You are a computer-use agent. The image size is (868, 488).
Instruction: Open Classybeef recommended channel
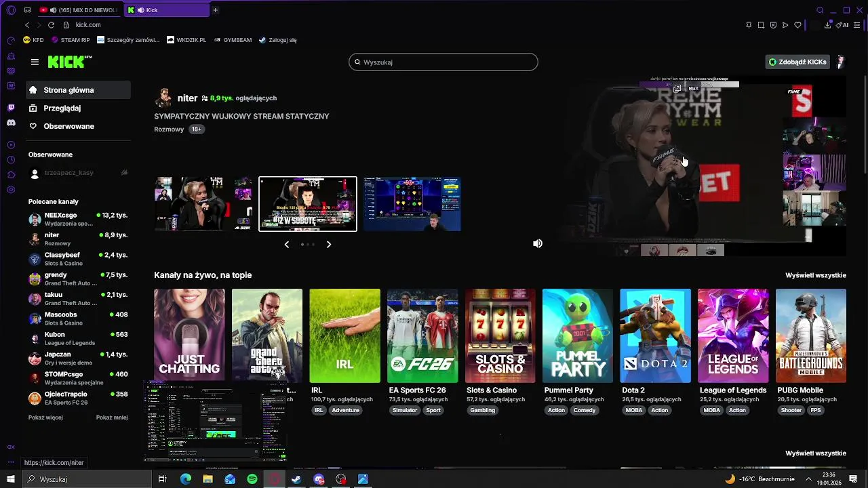click(x=78, y=259)
